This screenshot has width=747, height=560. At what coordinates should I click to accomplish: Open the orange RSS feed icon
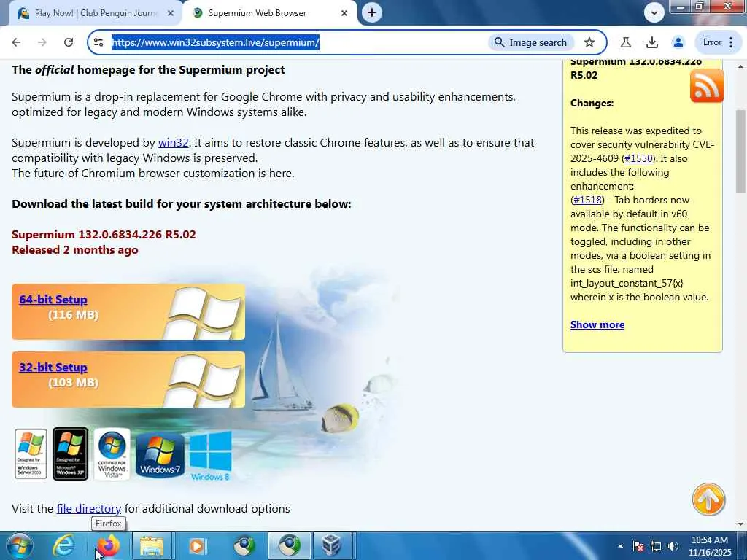(x=706, y=86)
